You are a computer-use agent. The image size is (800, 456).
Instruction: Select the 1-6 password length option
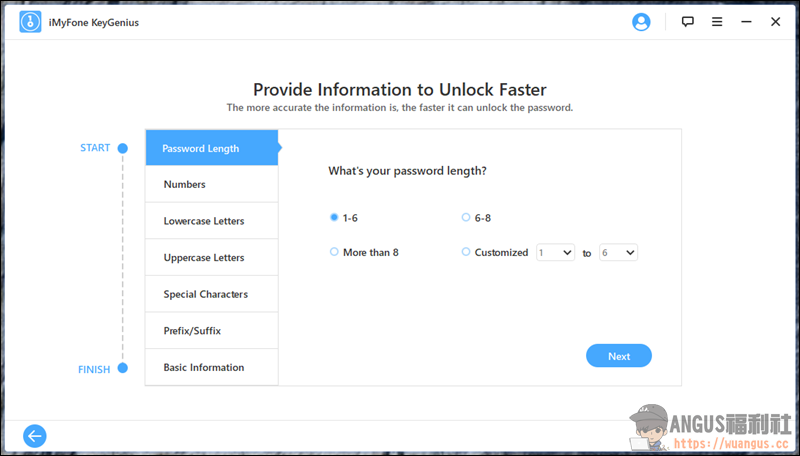click(x=334, y=217)
